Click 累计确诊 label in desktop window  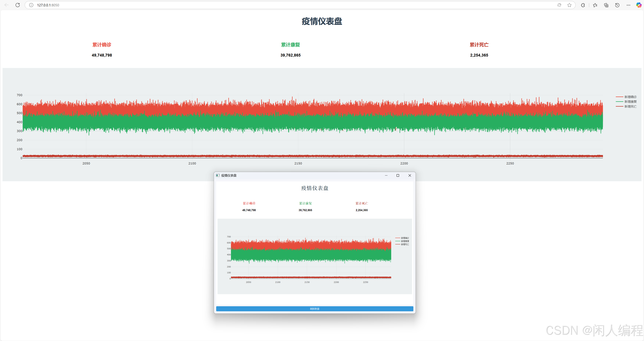[x=249, y=203]
